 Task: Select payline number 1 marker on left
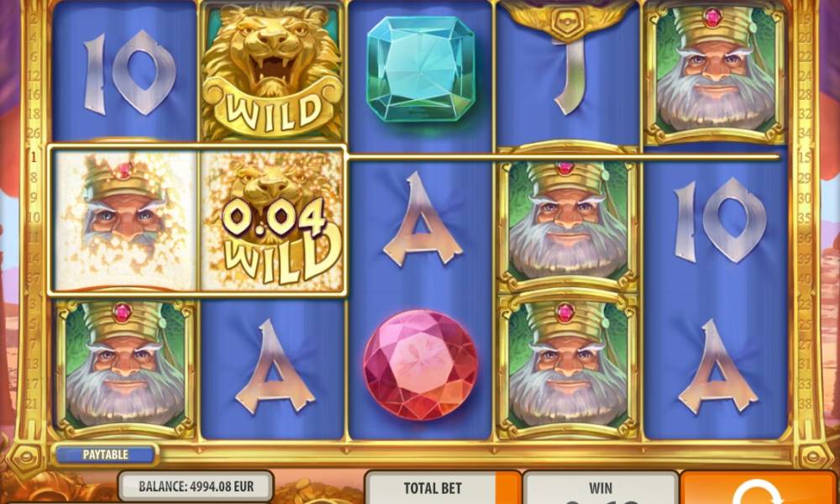click(34, 157)
